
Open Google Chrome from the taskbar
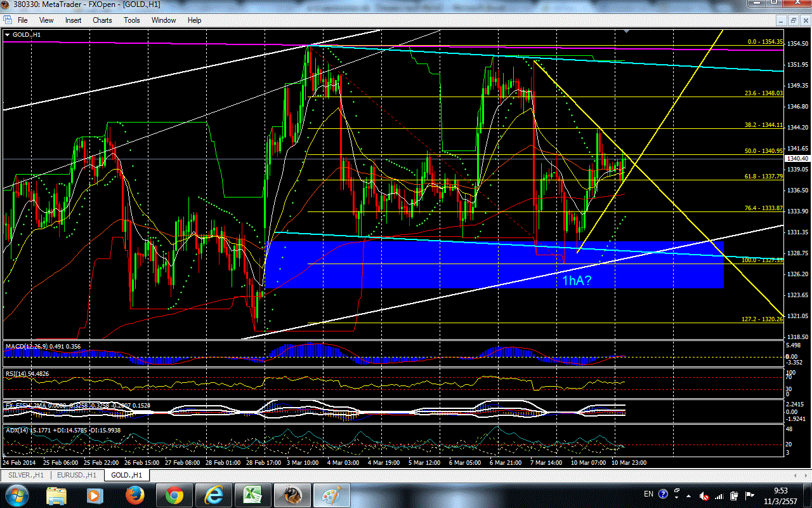pos(174,495)
